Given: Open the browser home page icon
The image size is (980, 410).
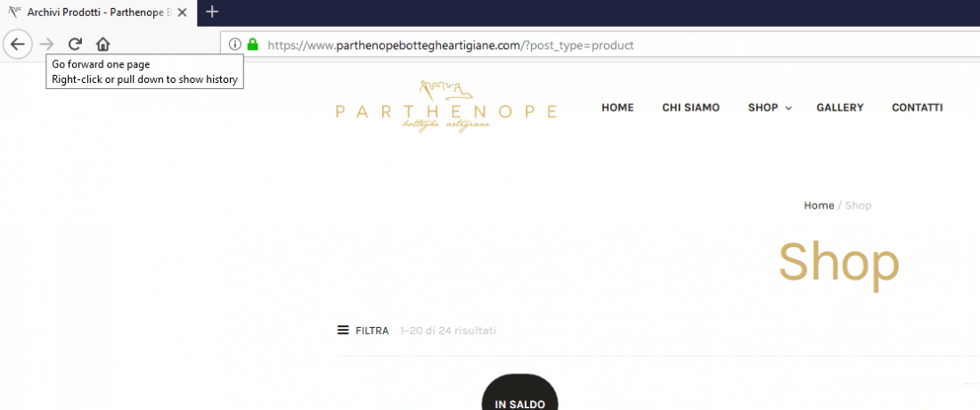Looking at the screenshot, I should 103,45.
